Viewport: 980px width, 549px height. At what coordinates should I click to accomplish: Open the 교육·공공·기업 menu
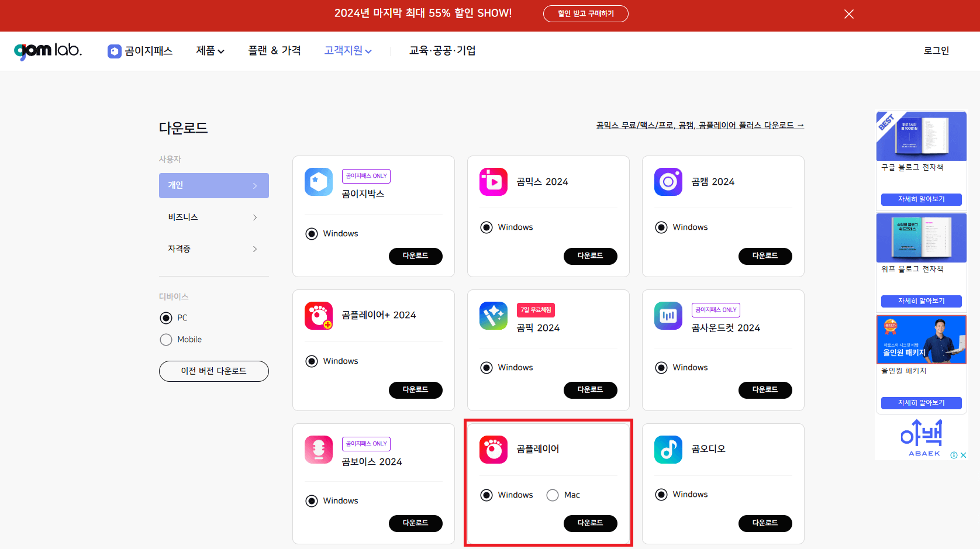click(442, 51)
